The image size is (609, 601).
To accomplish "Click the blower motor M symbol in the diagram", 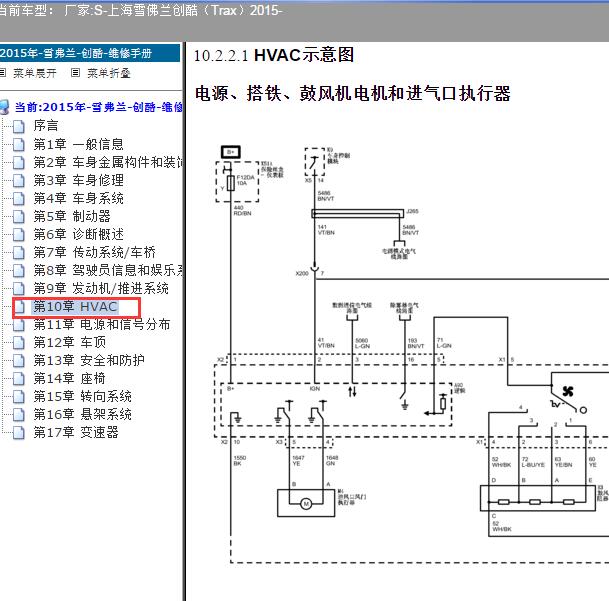I will click(x=306, y=504).
